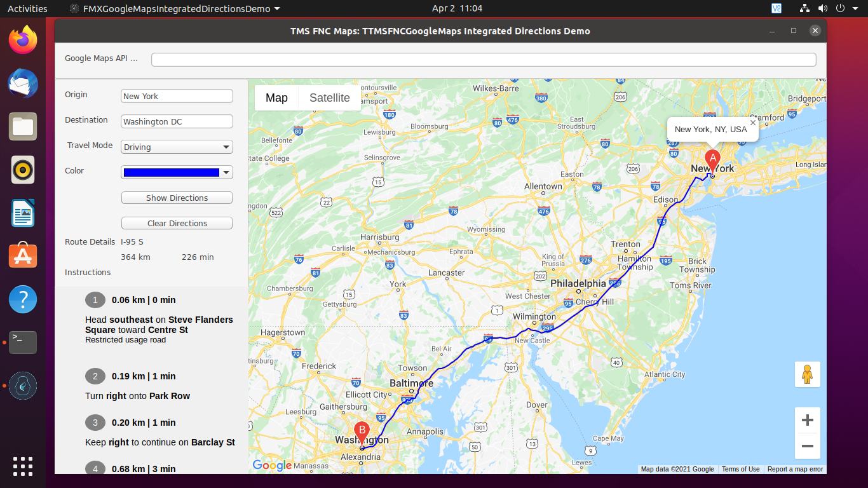This screenshot has width=868, height=488.
Task: Select the Map view tab
Action: point(276,98)
